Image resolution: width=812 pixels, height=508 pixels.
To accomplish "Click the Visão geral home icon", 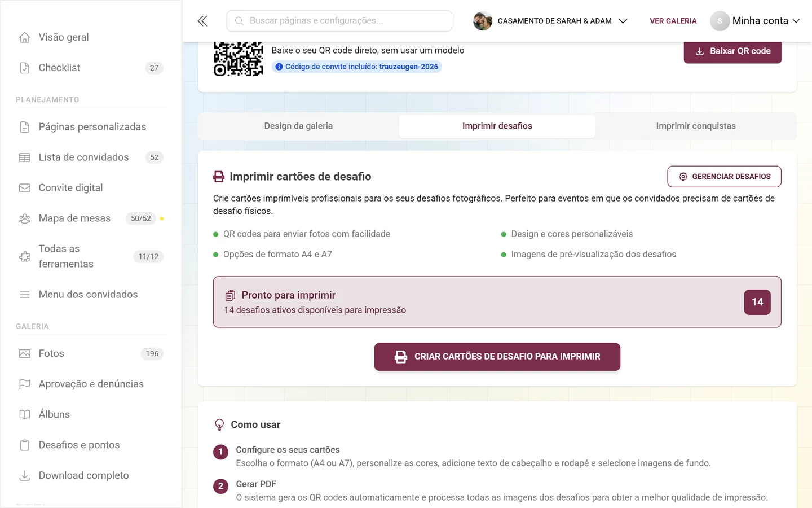I will 25,37.
